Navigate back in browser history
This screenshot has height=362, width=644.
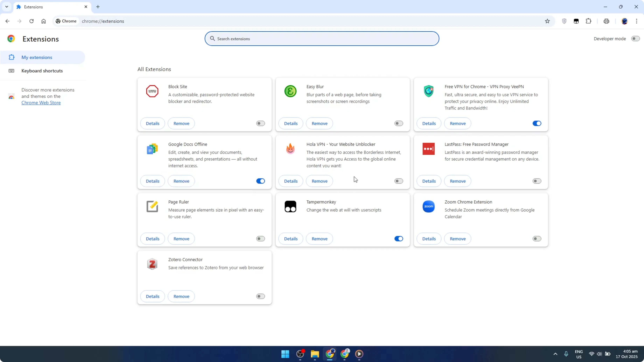[7, 21]
